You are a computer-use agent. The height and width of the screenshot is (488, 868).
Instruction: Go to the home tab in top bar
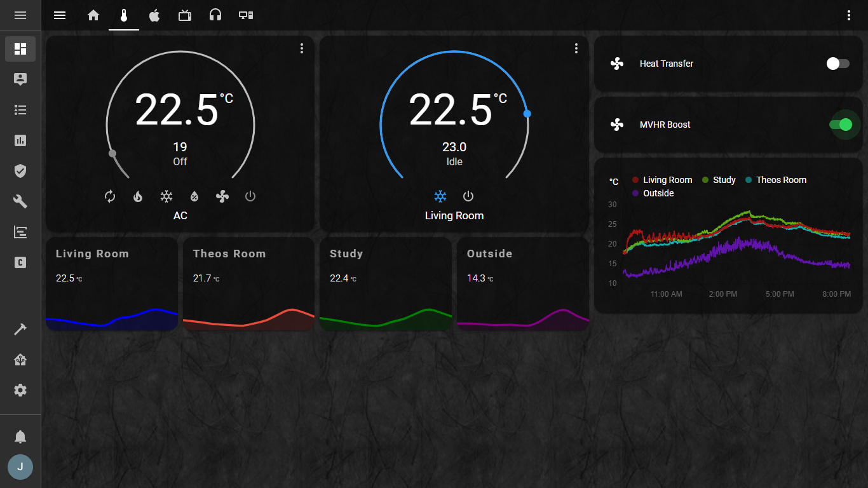point(93,15)
